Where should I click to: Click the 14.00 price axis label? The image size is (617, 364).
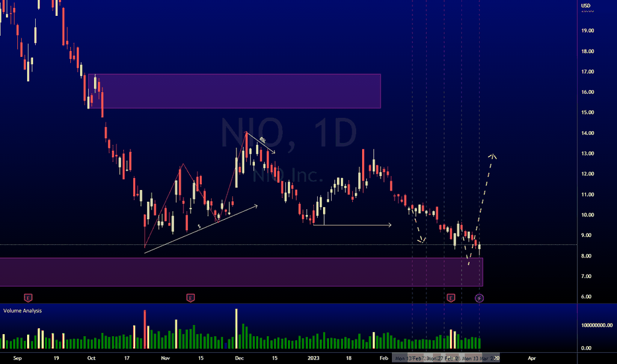pos(587,133)
